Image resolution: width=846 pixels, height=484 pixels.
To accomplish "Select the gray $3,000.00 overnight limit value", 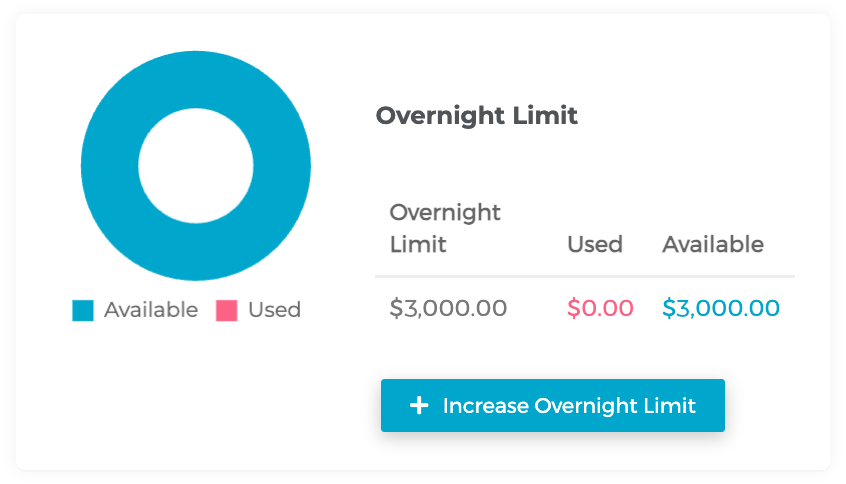I will click(448, 308).
